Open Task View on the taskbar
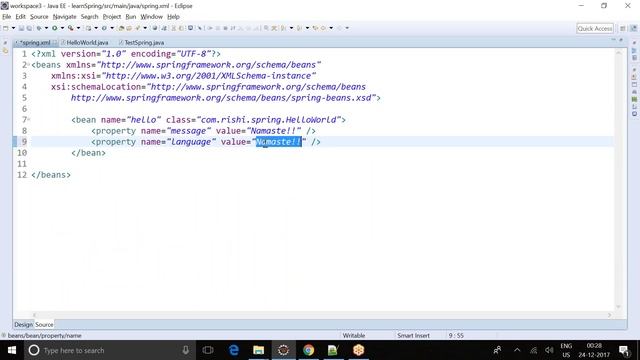The image size is (640, 360). tap(208, 350)
